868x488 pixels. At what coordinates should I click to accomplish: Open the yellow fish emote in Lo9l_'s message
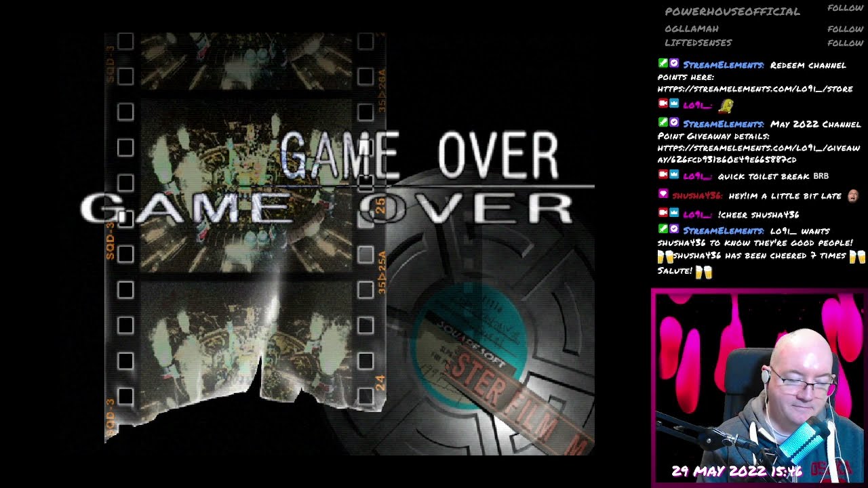point(726,105)
